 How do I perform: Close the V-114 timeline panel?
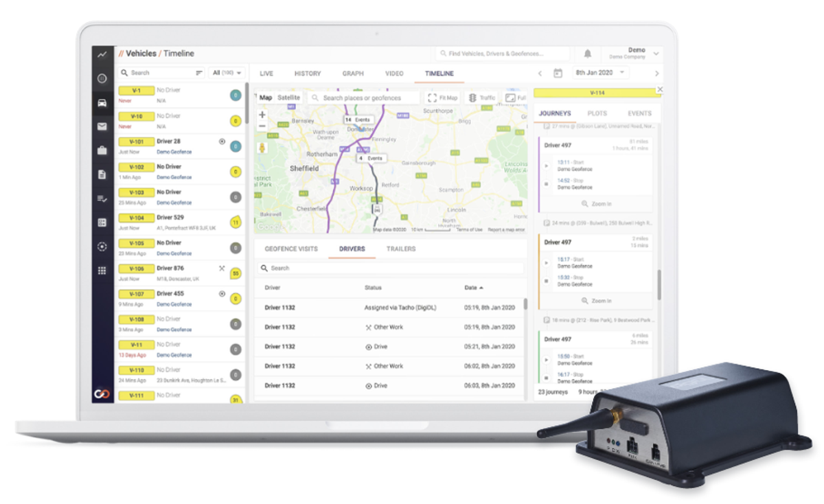tap(660, 90)
